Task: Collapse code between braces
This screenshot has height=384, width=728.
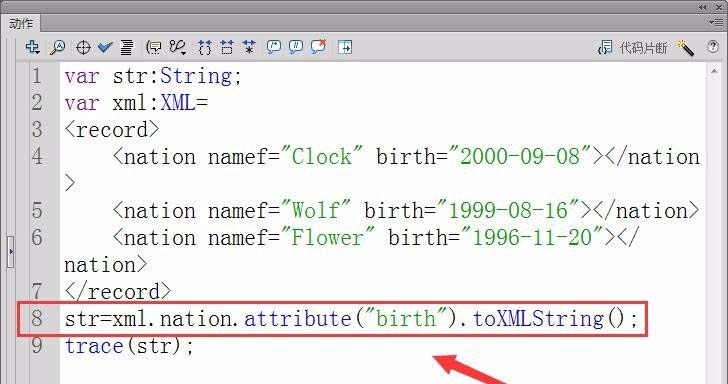Action: (204, 47)
